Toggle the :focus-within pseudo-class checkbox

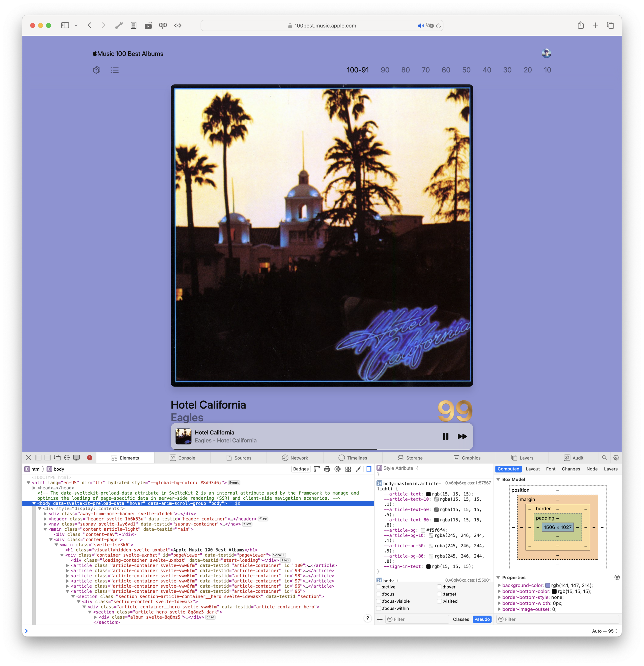[379, 608]
